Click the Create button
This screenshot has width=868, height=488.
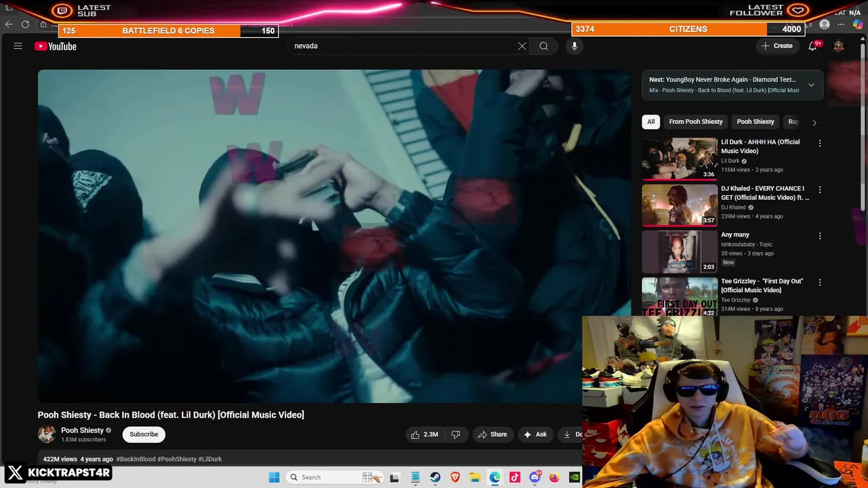click(x=776, y=46)
